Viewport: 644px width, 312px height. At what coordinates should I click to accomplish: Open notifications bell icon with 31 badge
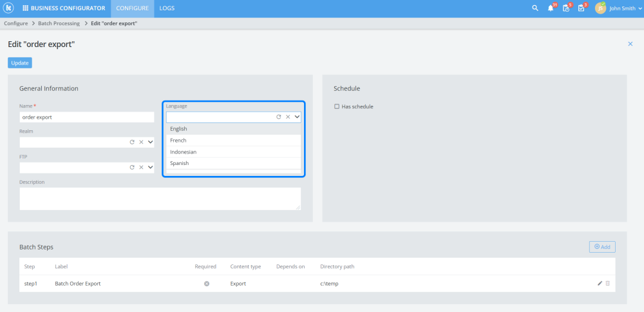click(551, 8)
